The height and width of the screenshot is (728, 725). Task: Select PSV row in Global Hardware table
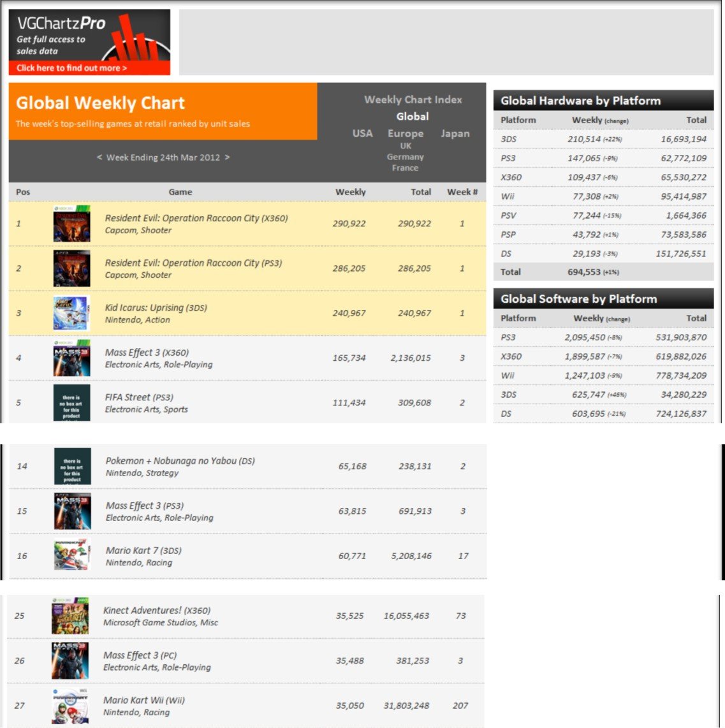(x=603, y=215)
